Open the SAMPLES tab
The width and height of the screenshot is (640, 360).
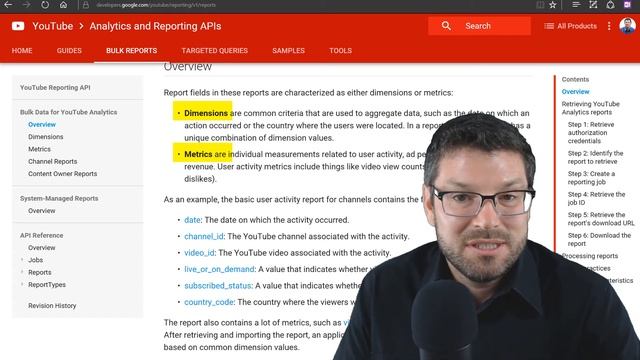(x=289, y=51)
